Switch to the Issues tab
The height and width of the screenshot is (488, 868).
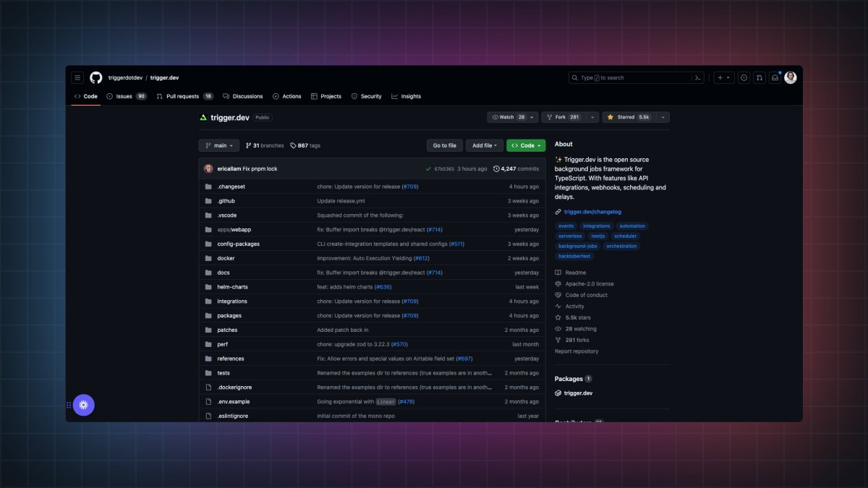[x=126, y=96]
